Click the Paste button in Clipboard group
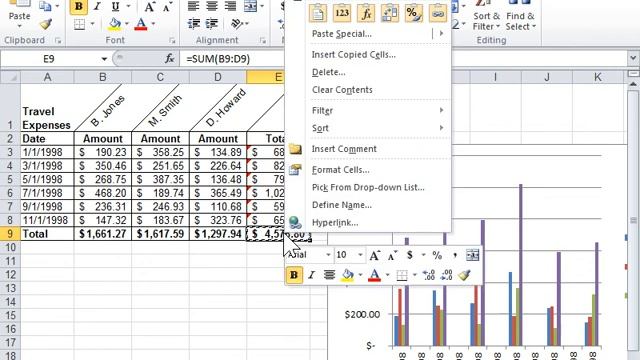Viewport: 640px width, 360px height. tap(19, 14)
